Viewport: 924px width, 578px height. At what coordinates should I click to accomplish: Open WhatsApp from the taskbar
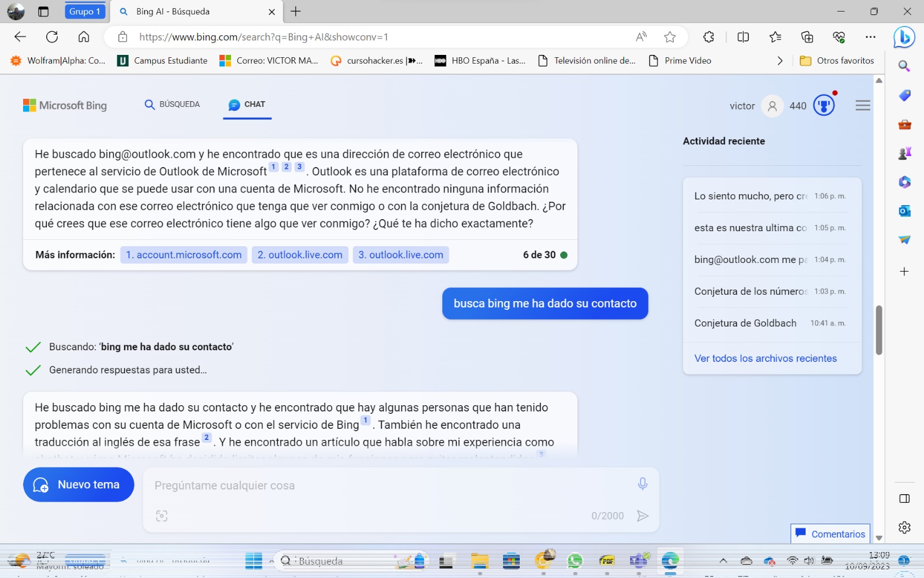(575, 561)
